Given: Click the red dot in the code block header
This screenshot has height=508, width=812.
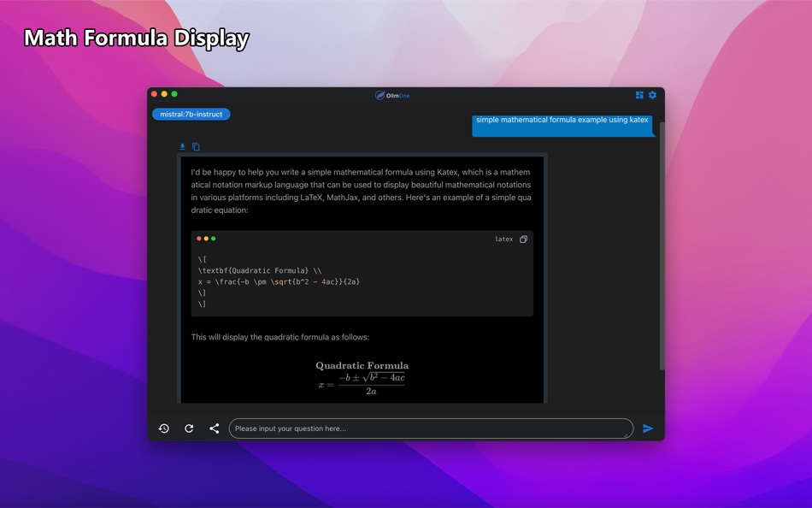Looking at the screenshot, I should [199, 239].
